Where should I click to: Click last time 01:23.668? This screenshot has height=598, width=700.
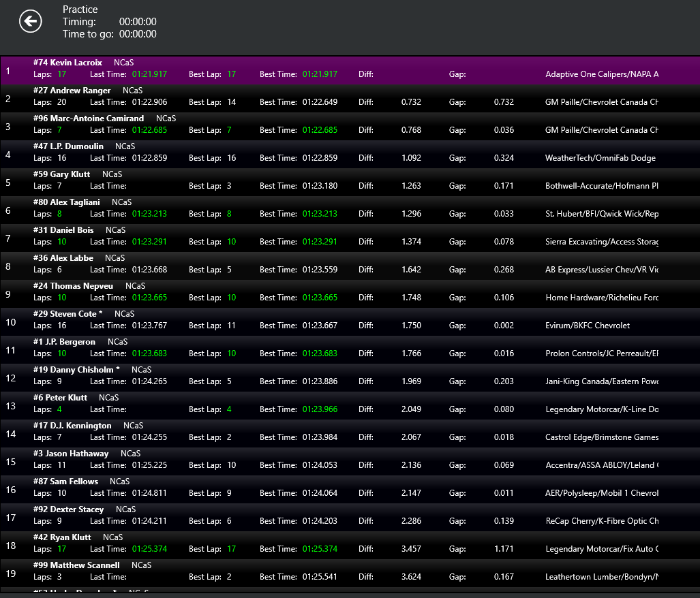149,270
